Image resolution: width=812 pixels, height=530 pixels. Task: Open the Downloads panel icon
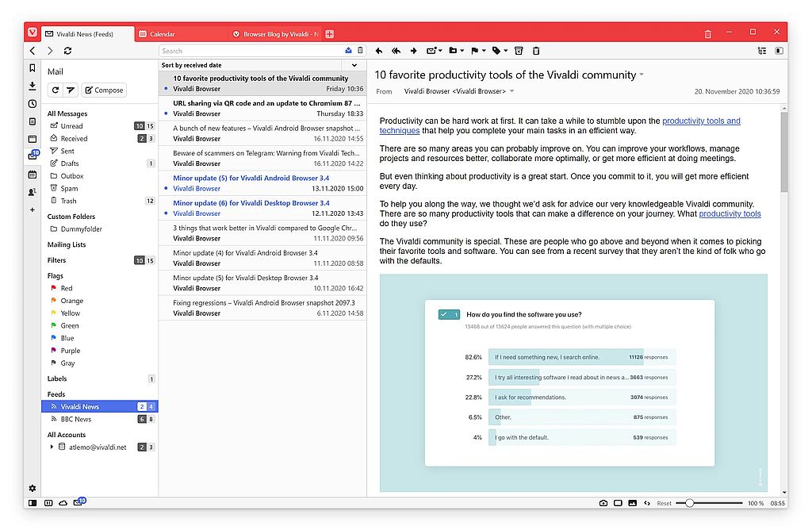tap(32, 86)
